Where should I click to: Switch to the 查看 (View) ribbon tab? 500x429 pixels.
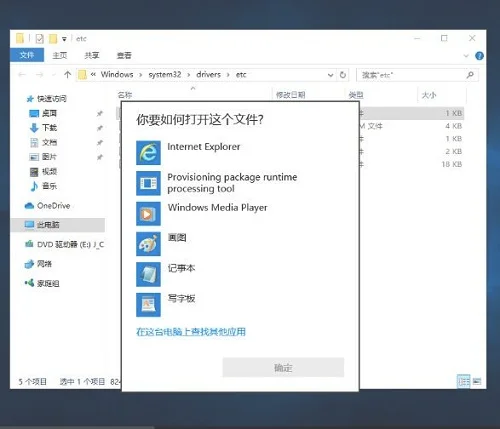[124, 55]
